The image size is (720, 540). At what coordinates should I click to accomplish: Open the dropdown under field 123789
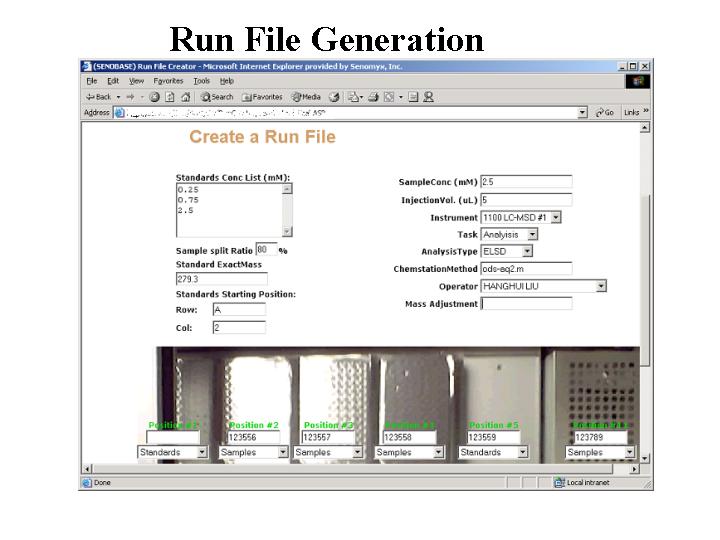[x=600, y=452]
